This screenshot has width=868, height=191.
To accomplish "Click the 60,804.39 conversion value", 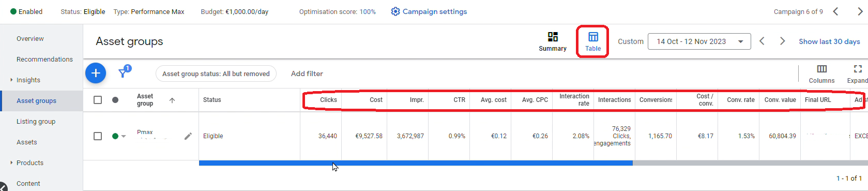I will tap(782, 136).
